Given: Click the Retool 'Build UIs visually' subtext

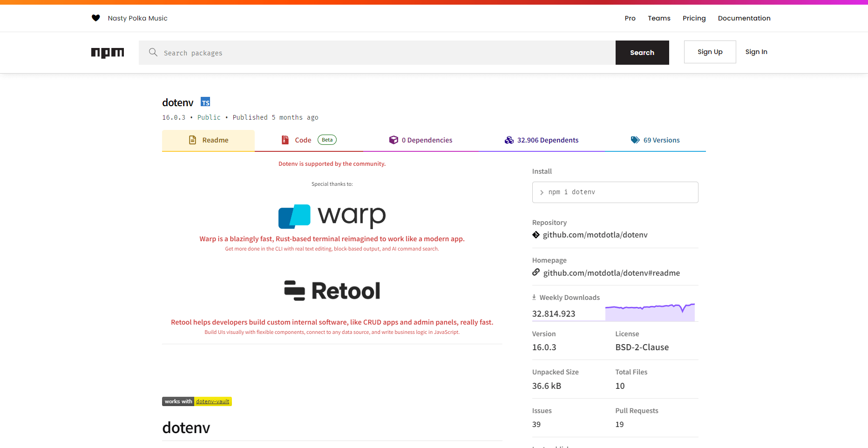Looking at the screenshot, I should [x=332, y=332].
